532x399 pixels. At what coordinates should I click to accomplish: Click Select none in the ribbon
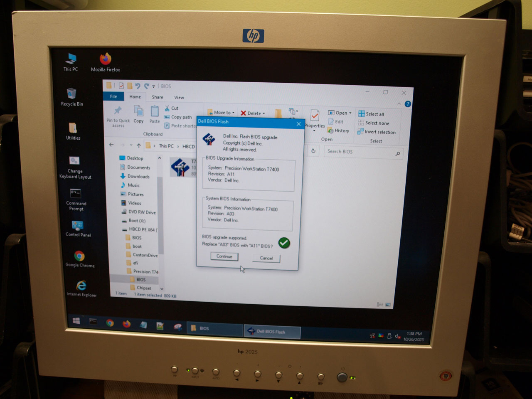point(374,123)
